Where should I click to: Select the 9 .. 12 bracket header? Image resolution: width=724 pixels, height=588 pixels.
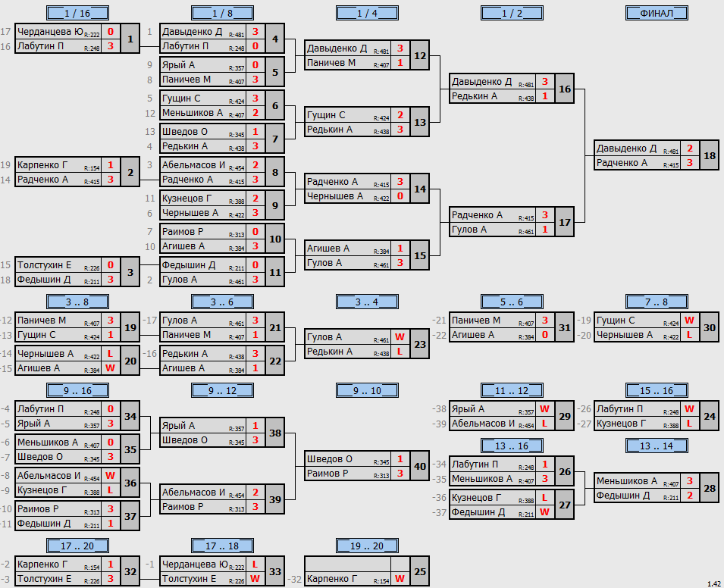coord(222,390)
